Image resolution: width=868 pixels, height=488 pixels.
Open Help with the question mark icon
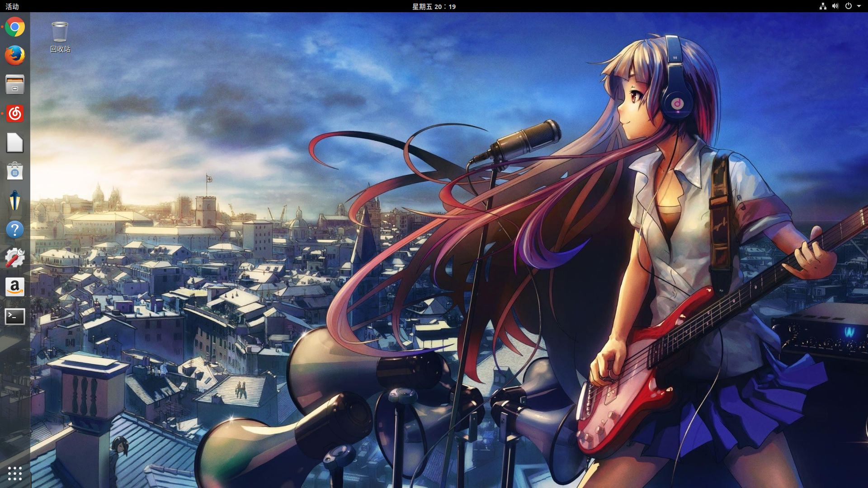point(15,230)
